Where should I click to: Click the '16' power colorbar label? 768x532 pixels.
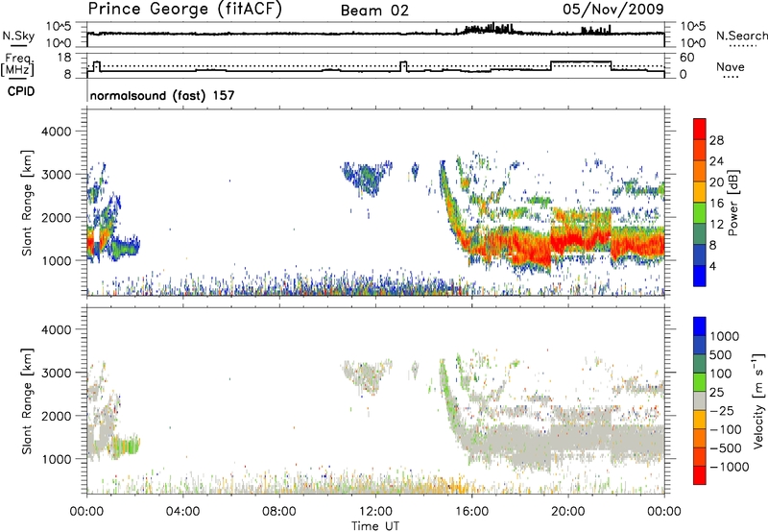(x=716, y=204)
